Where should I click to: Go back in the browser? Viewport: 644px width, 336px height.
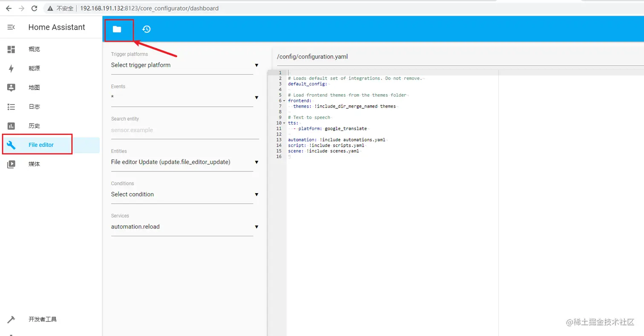pos(9,8)
